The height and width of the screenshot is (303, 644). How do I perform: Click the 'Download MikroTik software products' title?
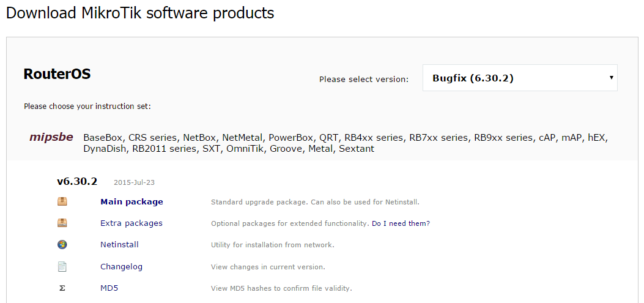click(140, 13)
